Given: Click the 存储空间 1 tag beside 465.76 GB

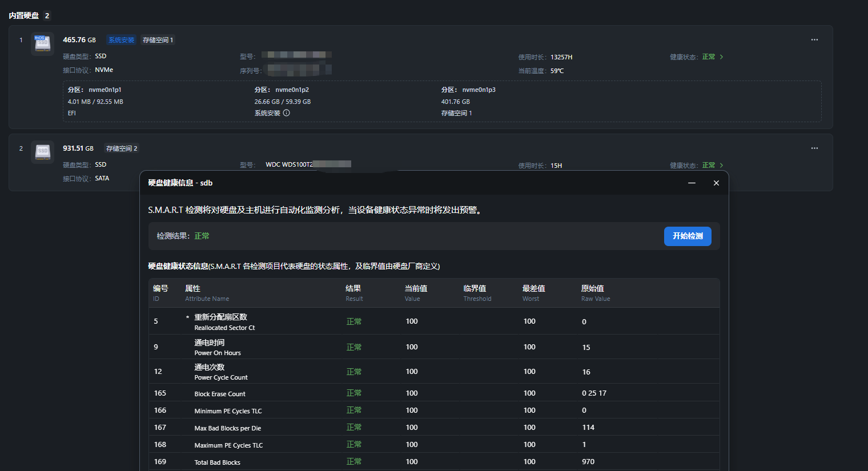Looking at the screenshot, I should click(x=158, y=40).
